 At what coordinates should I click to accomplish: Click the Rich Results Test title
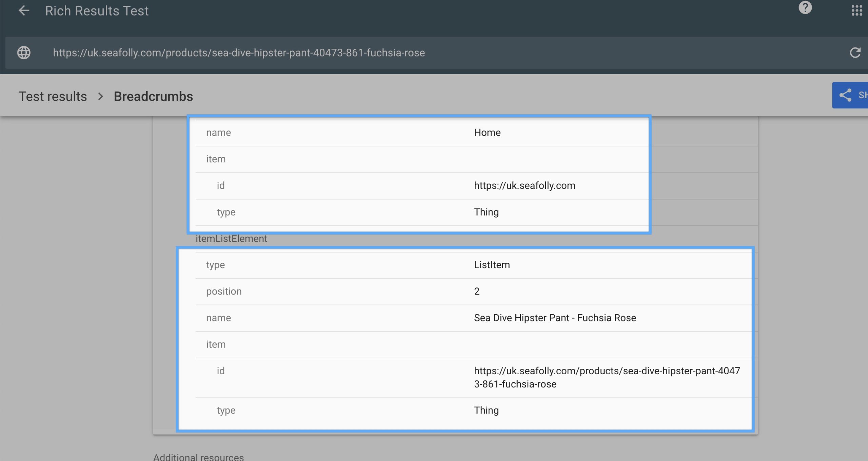coord(97,11)
